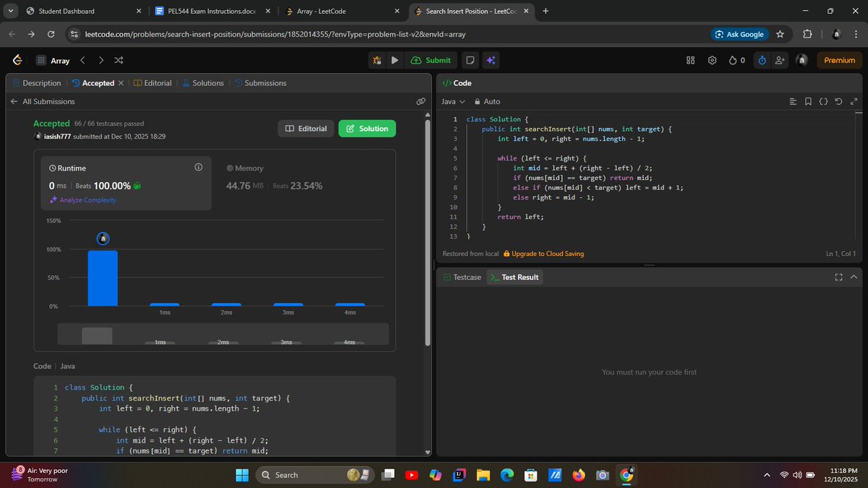Open YouTube from the taskbar
868x488 pixels.
412,475
